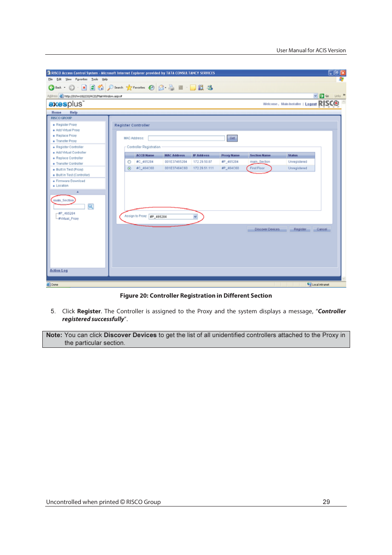The image size is (392, 555).
Task: Open axesplus Help tab beside Home
Action: click(x=74, y=112)
